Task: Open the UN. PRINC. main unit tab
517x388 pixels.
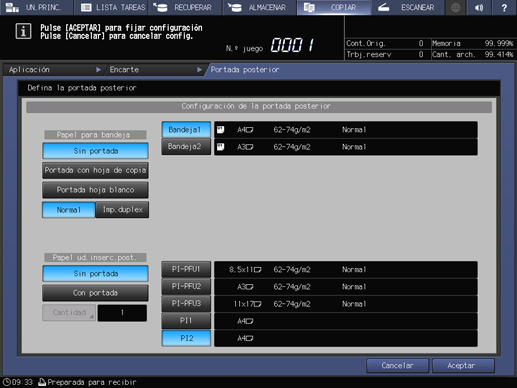Action: (36, 7)
